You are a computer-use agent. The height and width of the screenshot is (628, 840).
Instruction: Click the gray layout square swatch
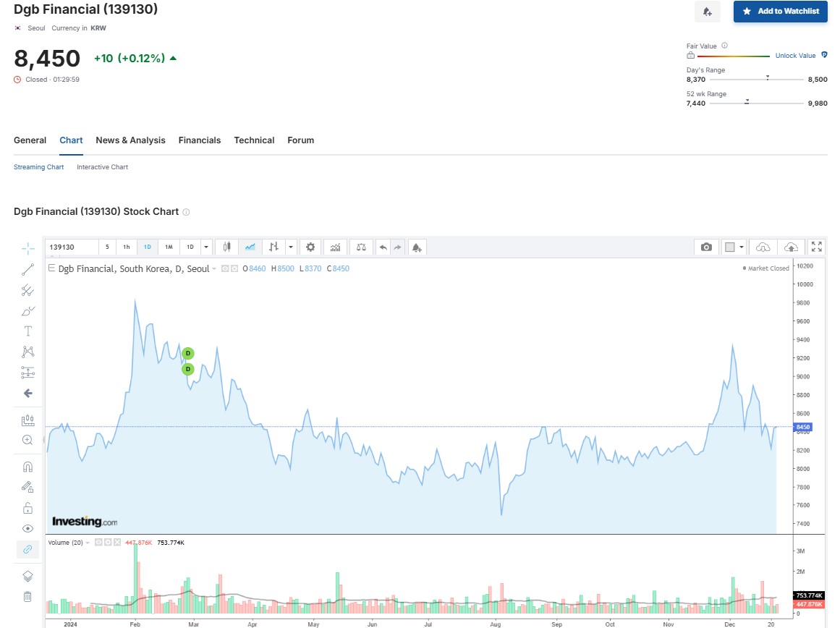coord(729,247)
